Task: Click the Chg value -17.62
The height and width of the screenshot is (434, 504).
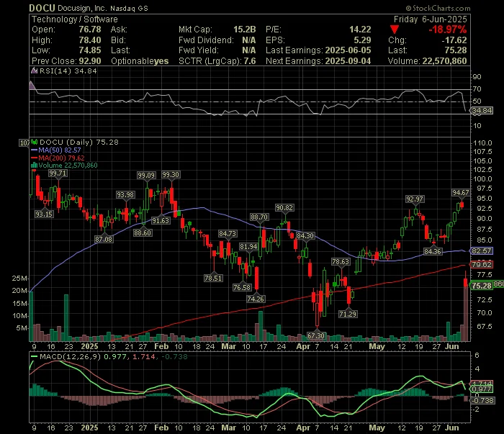Action: [x=454, y=40]
